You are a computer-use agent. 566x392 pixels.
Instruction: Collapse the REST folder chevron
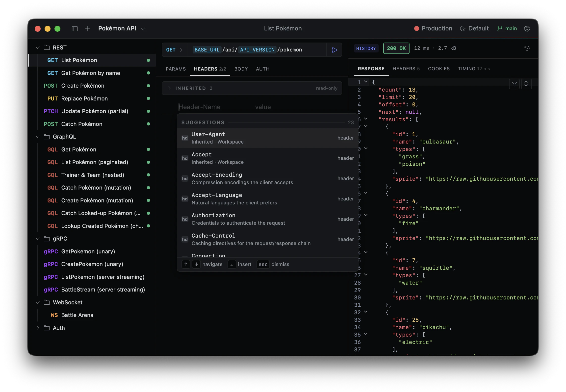tap(38, 47)
